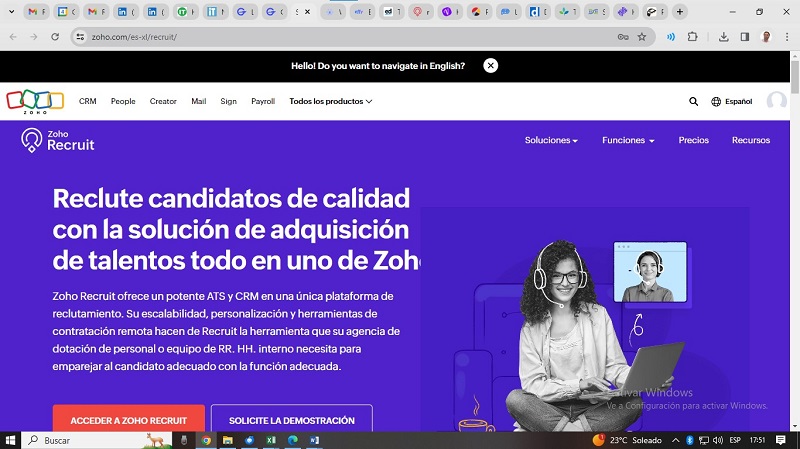Image resolution: width=800 pixels, height=449 pixels.
Task: Open the tab search dropdown arrow
Action: [11, 12]
